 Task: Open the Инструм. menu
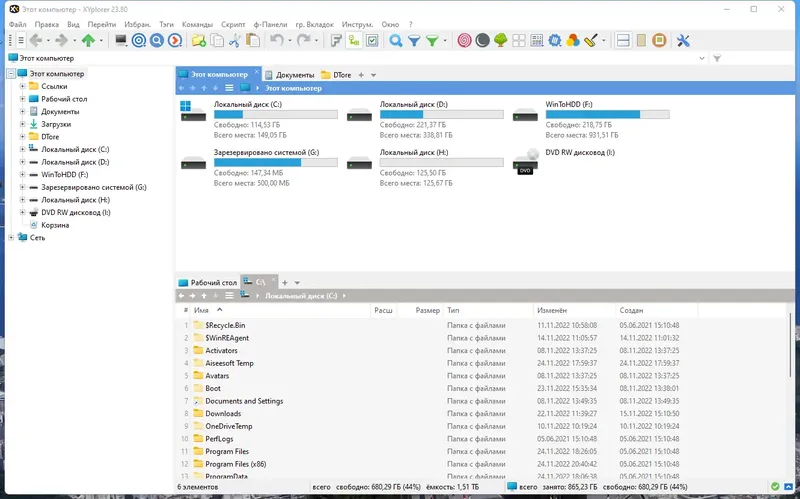pyautogui.click(x=358, y=24)
